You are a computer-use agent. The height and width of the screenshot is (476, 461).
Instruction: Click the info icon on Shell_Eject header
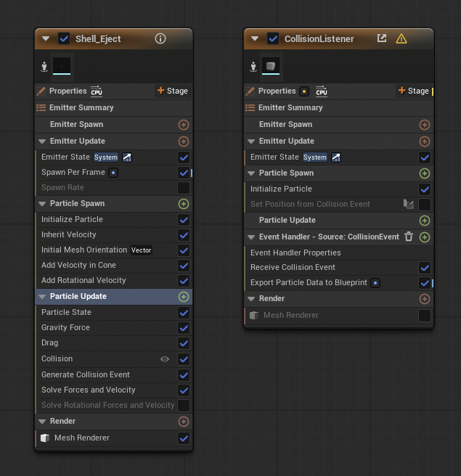coord(160,38)
